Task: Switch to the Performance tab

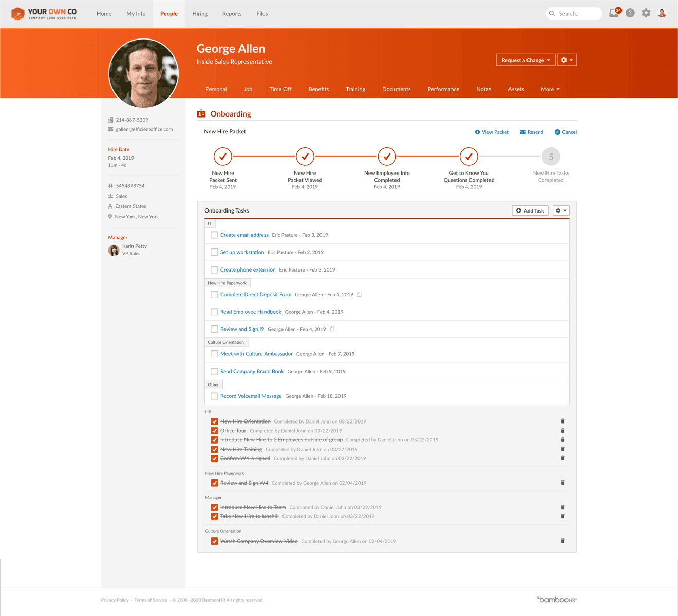Action: coord(443,89)
